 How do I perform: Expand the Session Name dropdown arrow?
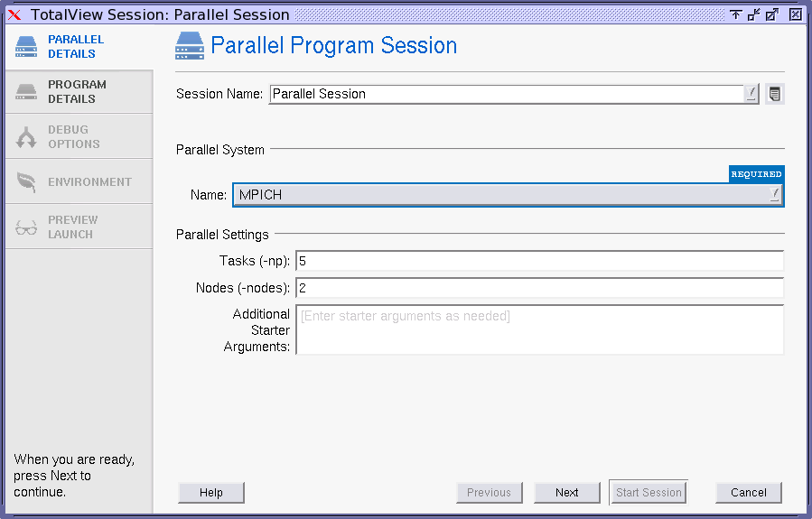(751, 94)
